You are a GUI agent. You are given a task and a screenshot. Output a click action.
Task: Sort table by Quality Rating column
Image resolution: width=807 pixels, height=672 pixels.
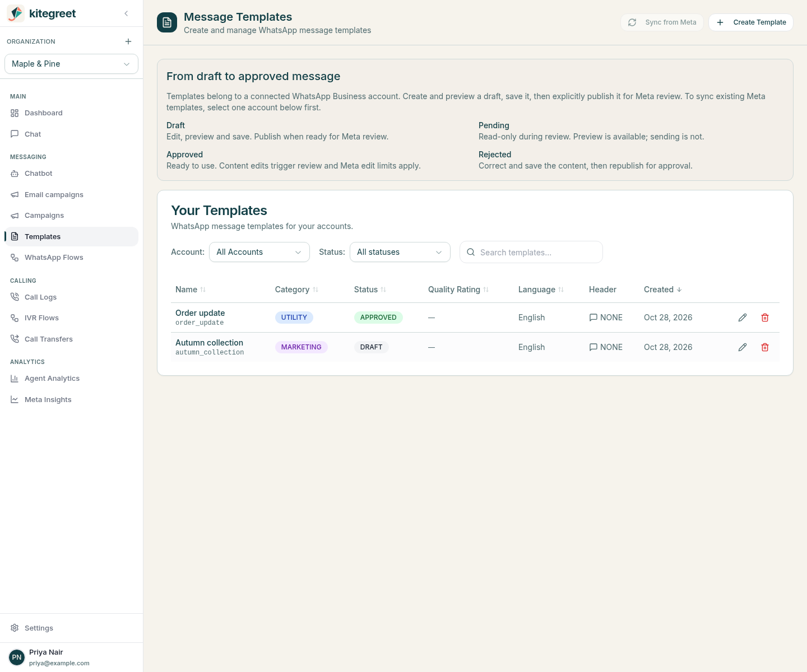coord(458,290)
